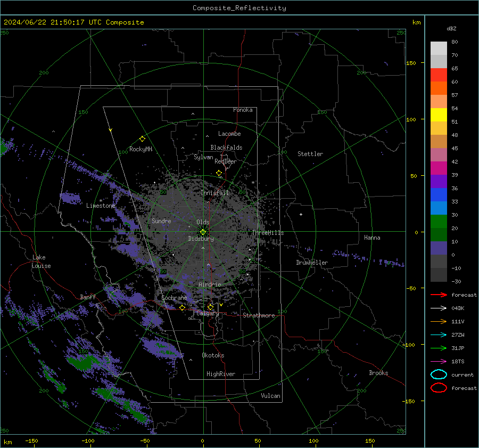Click the Banff label
Viewport: 479px width, 448px height.
(x=88, y=297)
